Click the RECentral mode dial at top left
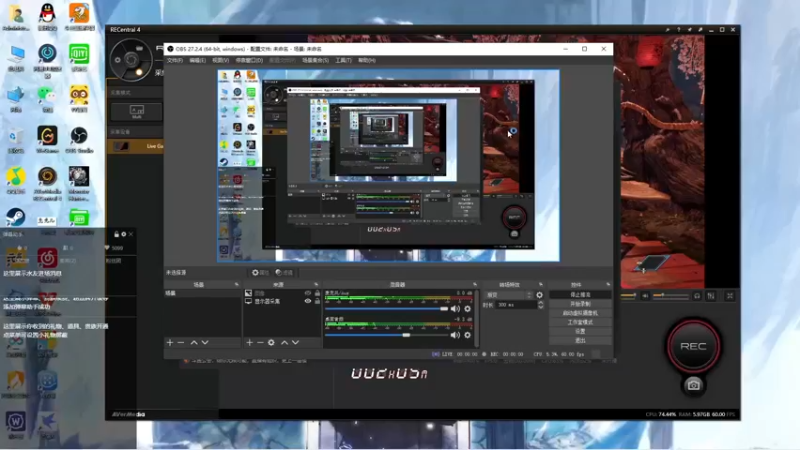The height and width of the screenshot is (450, 800). tap(131, 60)
